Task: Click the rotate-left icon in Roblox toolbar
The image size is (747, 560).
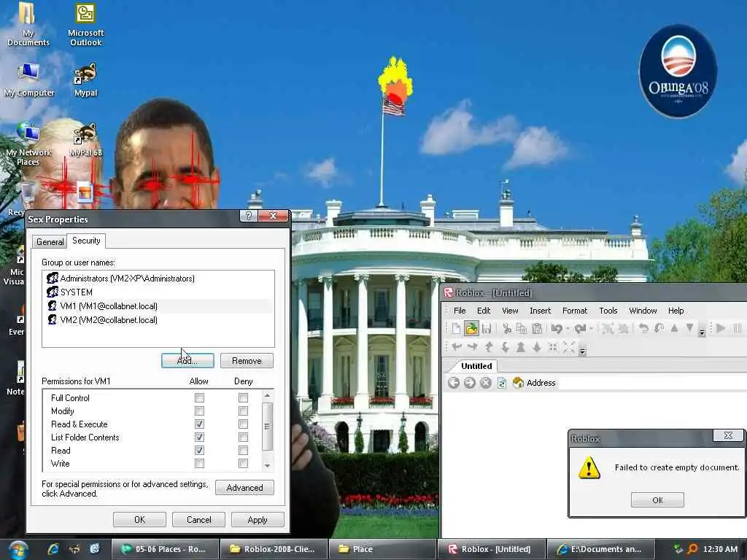Action: coord(643,328)
